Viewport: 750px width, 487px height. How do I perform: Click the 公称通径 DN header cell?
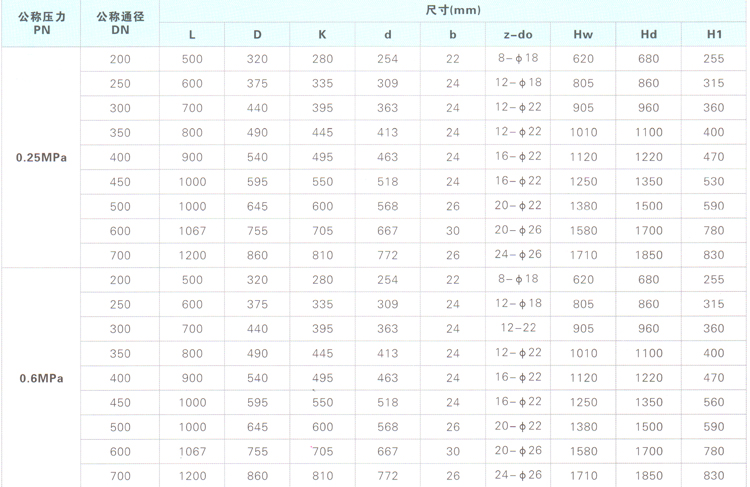click(x=120, y=23)
